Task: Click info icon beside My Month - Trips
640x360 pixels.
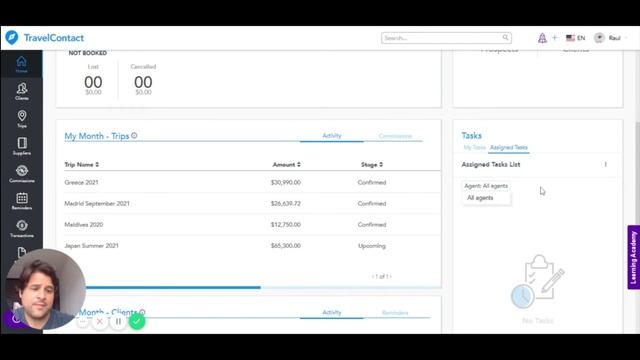Action: tap(134, 136)
